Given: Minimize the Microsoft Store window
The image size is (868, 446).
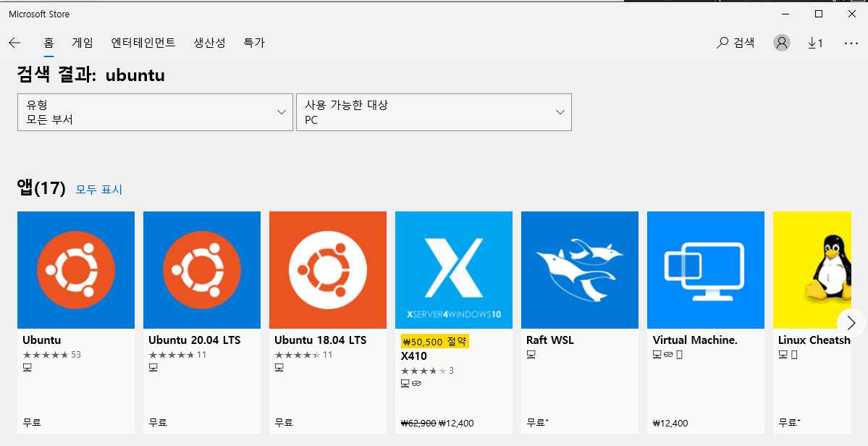Looking at the screenshot, I should pos(785,14).
